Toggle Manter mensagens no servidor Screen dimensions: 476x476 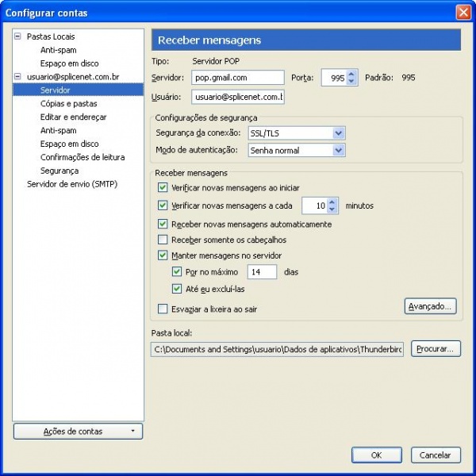163,255
